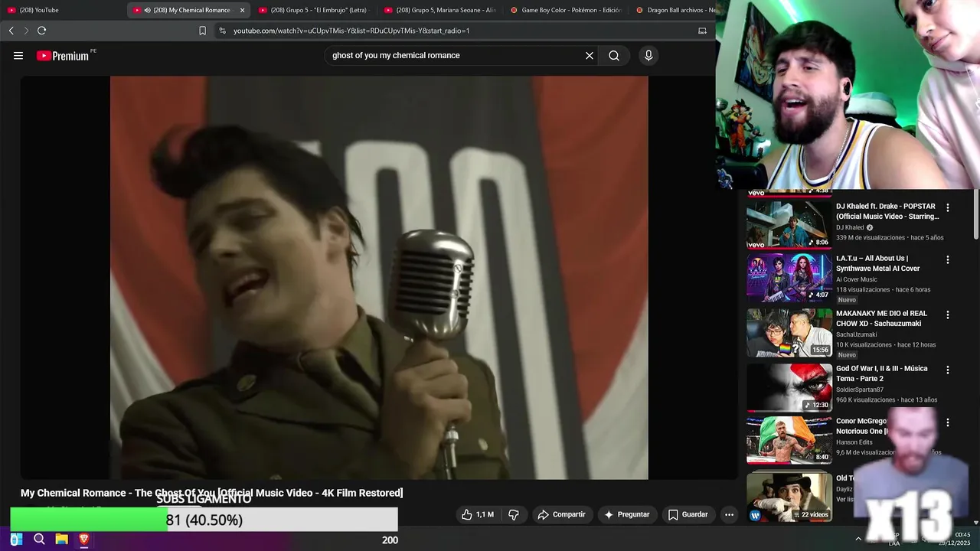Open MAKANAKY ME DIO el REAL CHOW thumbnail
Viewport: 980px width, 551px height.
point(789,333)
